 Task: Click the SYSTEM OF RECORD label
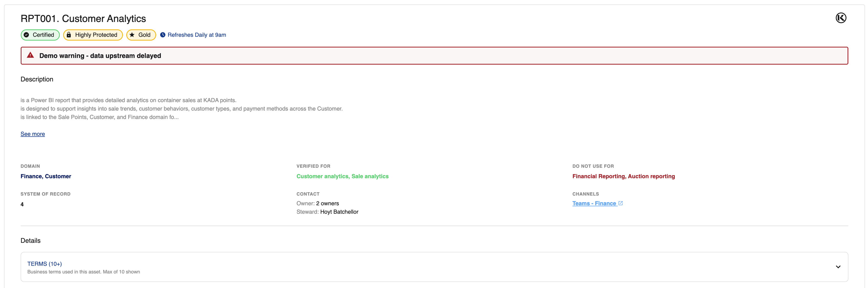(x=45, y=194)
